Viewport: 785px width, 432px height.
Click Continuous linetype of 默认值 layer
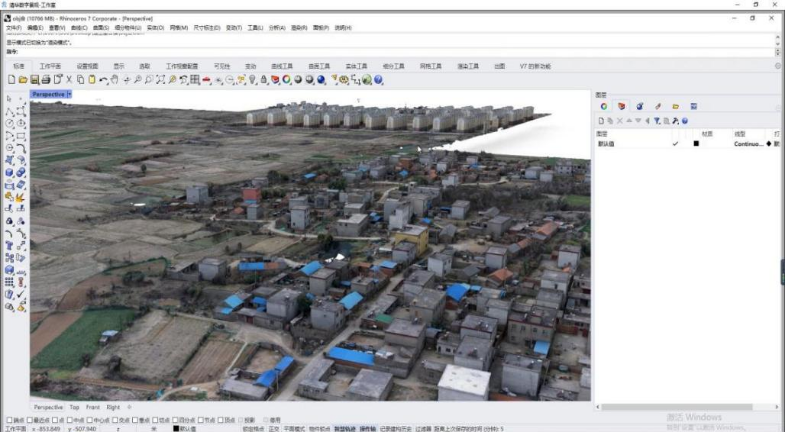(x=748, y=144)
